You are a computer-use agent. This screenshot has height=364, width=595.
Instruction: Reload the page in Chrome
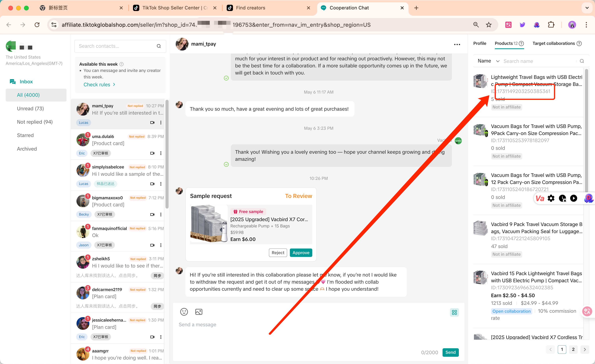pyautogui.click(x=37, y=25)
